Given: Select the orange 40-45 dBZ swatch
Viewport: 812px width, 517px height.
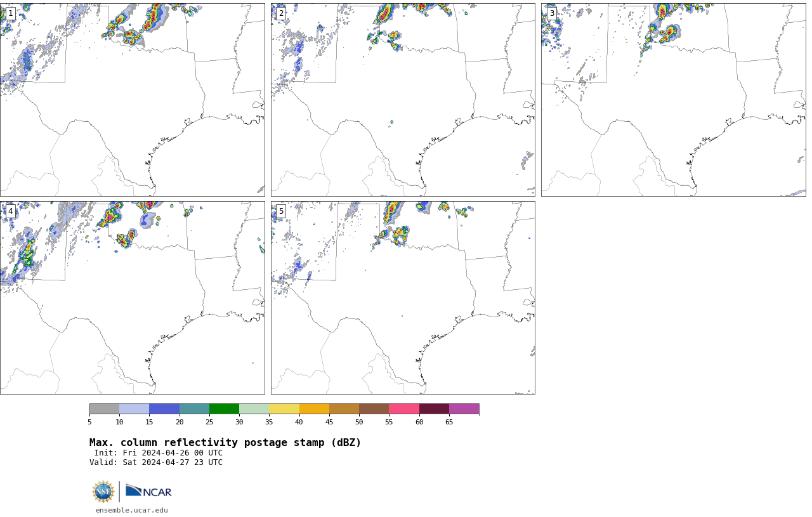Looking at the screenshot, I should (x=314, y=409).
